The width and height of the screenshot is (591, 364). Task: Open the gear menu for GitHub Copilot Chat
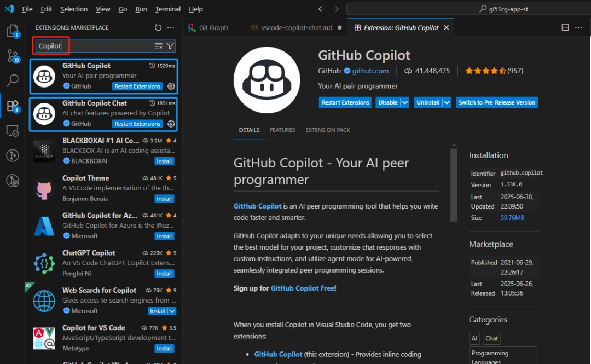[171, 124]
